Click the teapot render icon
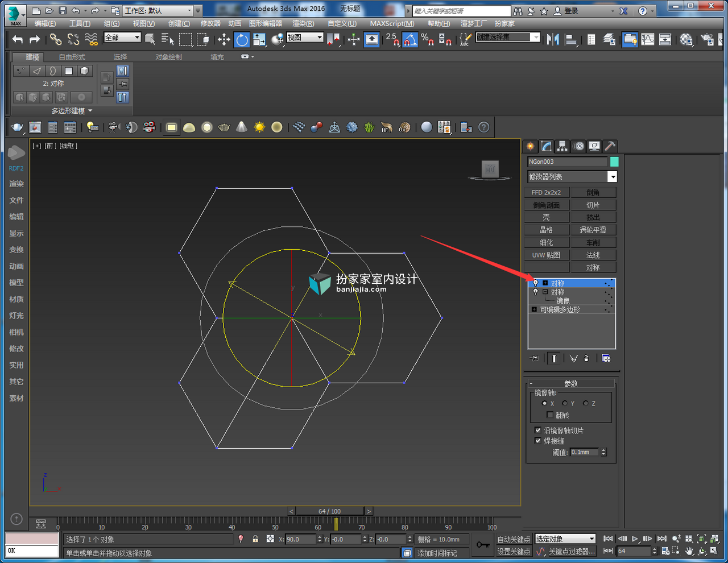This screenshot has height=563, width=728. click(17, 127)
